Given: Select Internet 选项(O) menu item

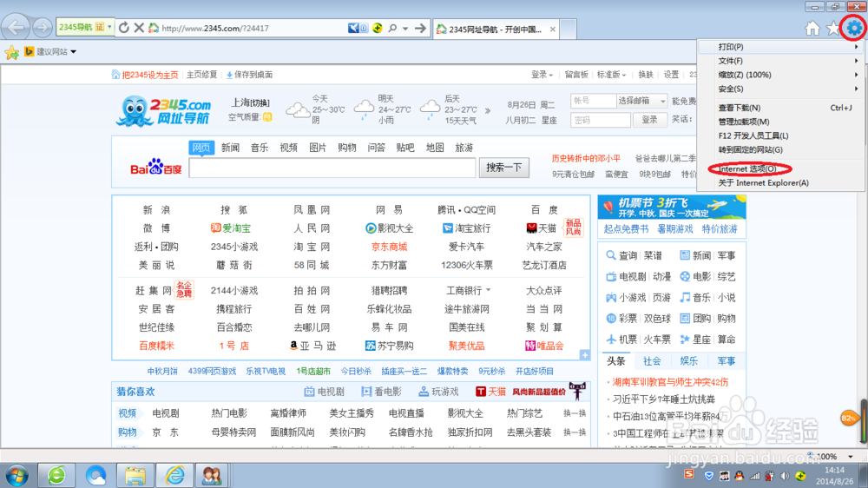Looking at the screenshot, I should (780, 168).
